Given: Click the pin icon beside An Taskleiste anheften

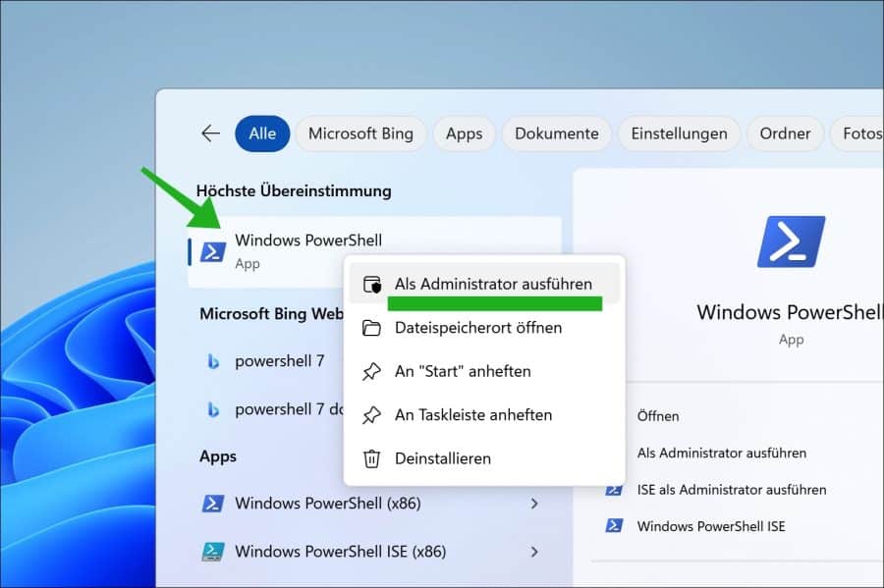Looking at the screenshot, I should (371, 415).
